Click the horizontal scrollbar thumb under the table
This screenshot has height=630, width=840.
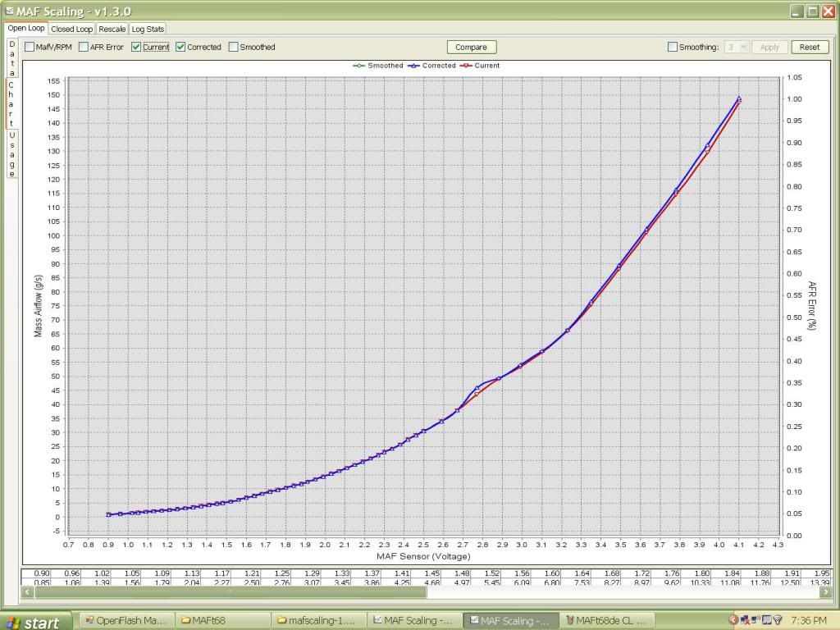point(230,591)
